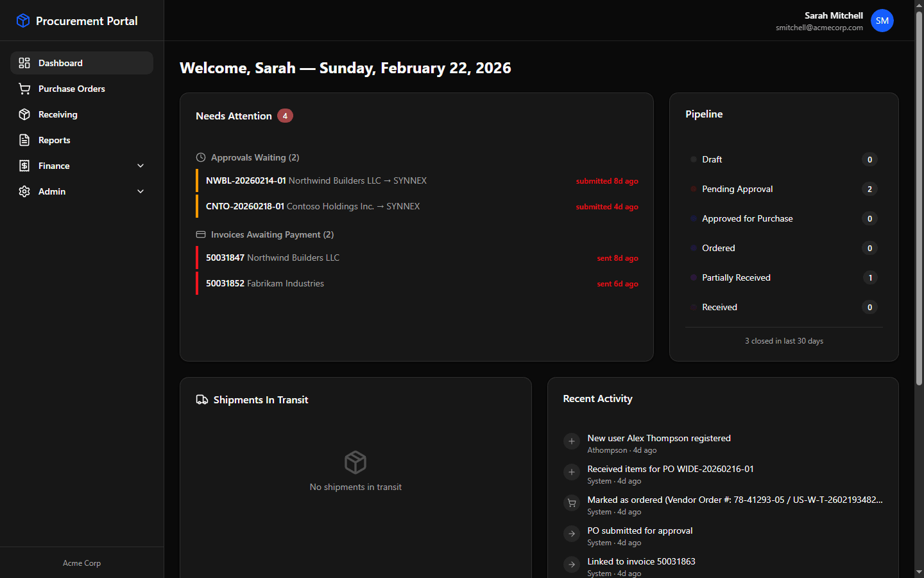Click the cart icon on the marked-as-ordered activity
Screen dimensions: 924x578
572,503
